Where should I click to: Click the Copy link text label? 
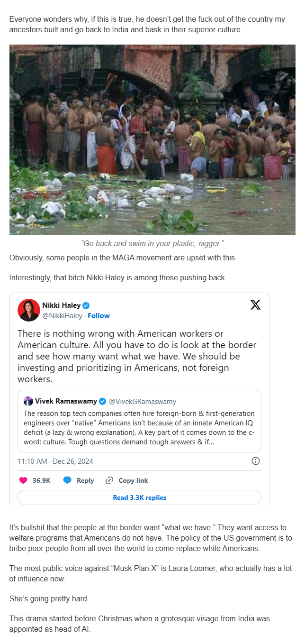click(133, 480)
